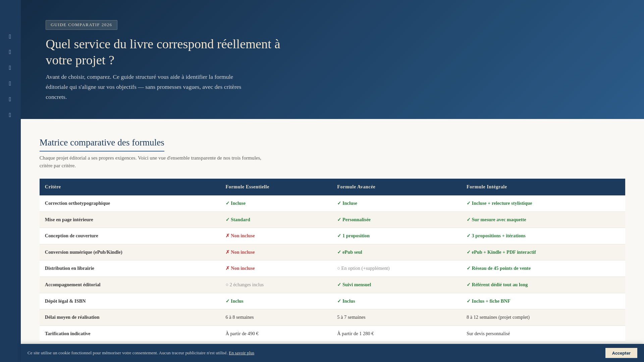The width and height of the screenshot is (644, 362).
Task: Accept cookies with the Accepter button
Action: click(621, 353)
